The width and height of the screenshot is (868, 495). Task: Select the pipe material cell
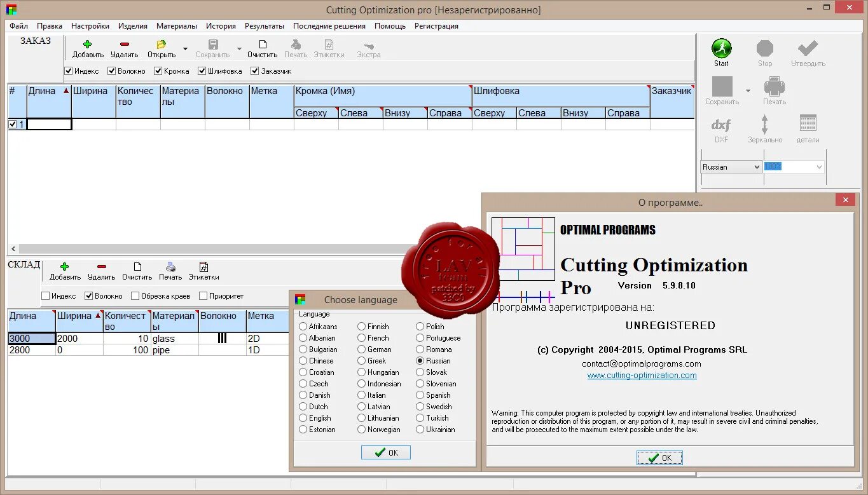click(175, 350)
